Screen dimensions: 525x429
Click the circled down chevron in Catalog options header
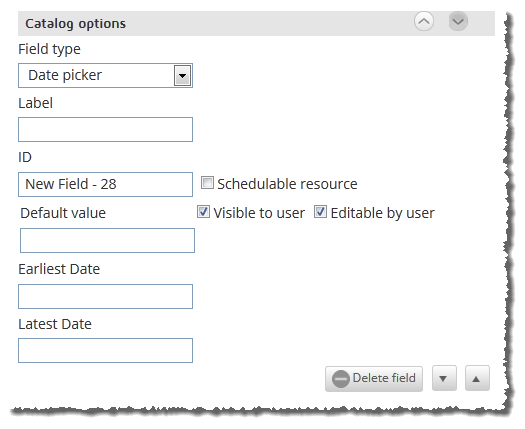point(458,21)
